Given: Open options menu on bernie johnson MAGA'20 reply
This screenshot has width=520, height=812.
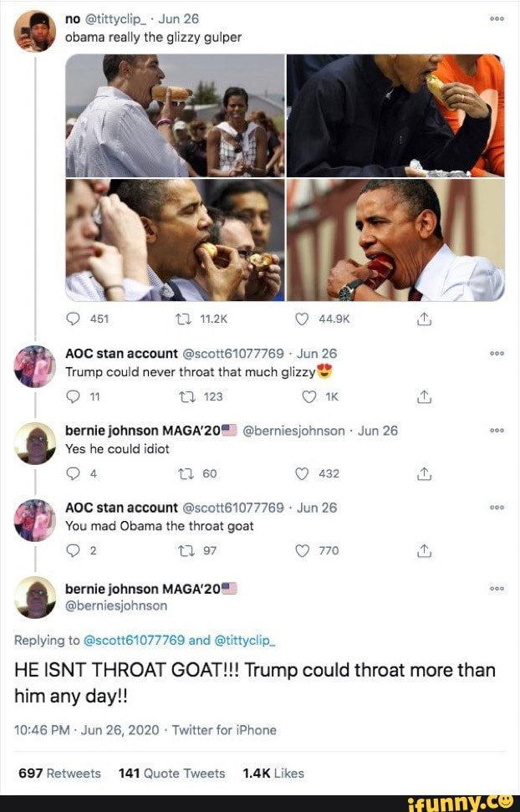Looking at the screenshot, I should tap(497, 430).
